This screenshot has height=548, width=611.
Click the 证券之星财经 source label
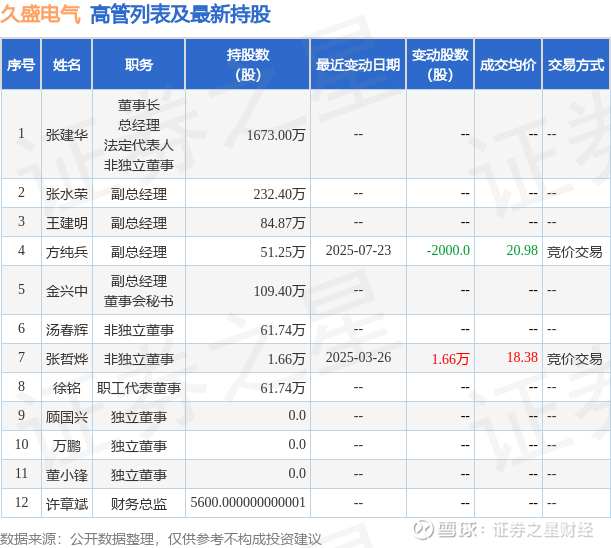[x=542, y=530]
